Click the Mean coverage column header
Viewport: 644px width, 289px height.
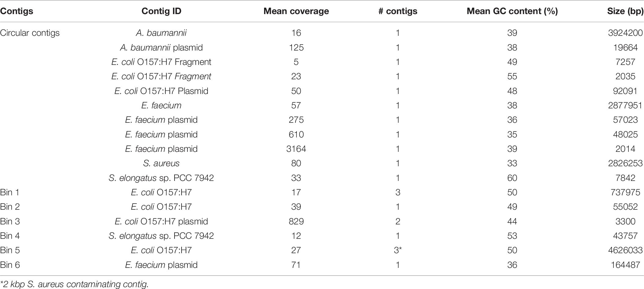pos(296,11)
